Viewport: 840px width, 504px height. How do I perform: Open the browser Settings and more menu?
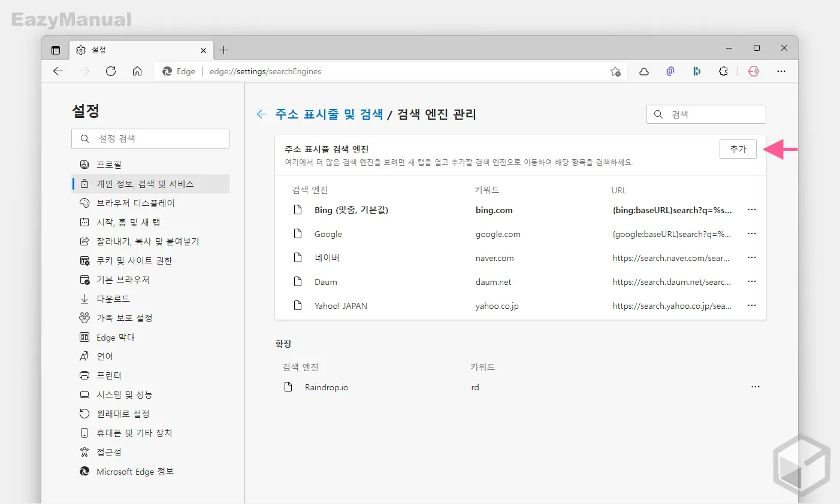pos(781,71)
